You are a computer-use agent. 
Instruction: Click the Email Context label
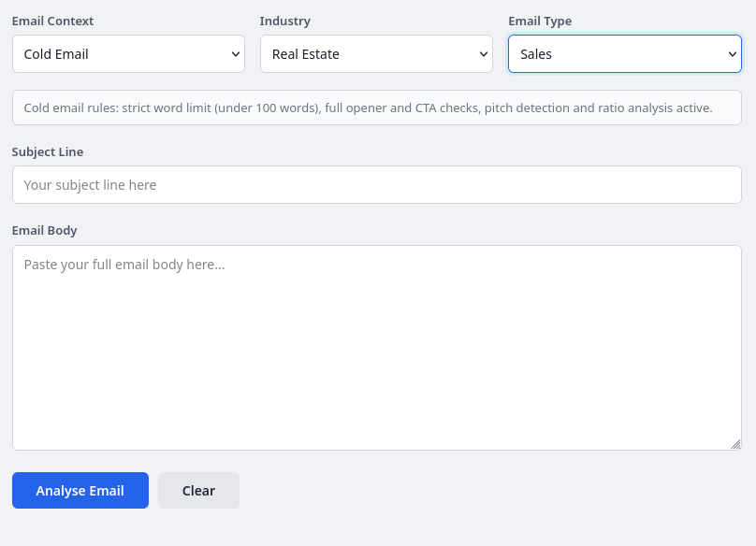click(x=52, y=21)
